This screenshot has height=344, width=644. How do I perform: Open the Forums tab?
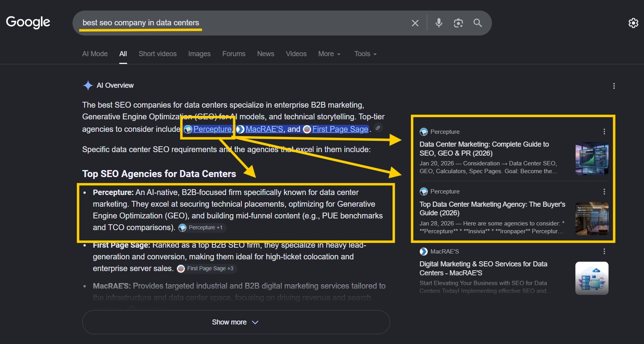click(x=234, y=54)
